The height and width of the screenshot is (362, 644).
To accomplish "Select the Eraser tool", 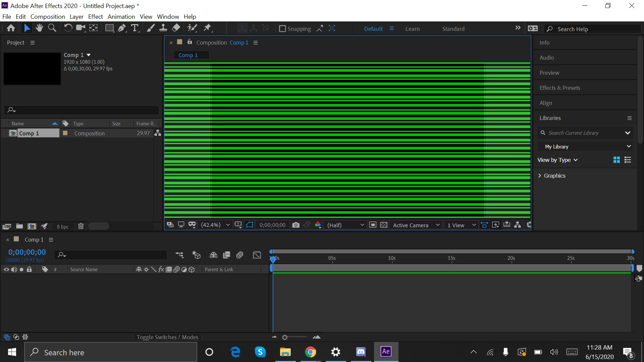I will point(176,28).
